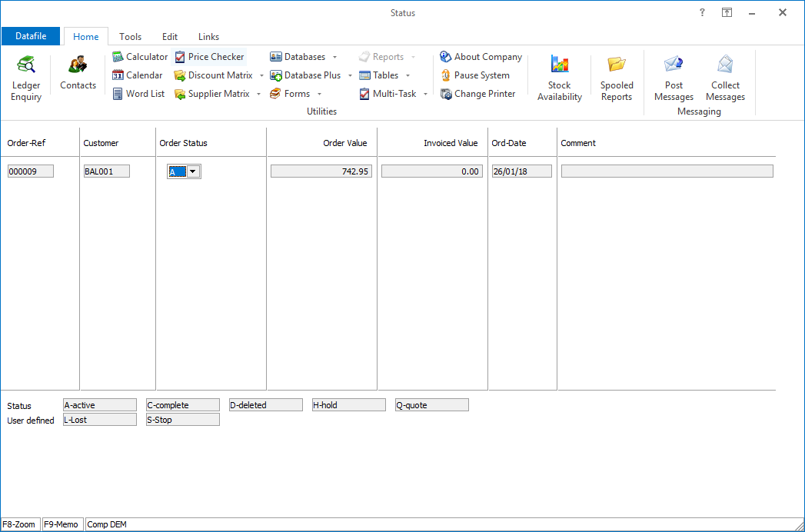Open the Supplier Matrix

[x=212, y=94]
